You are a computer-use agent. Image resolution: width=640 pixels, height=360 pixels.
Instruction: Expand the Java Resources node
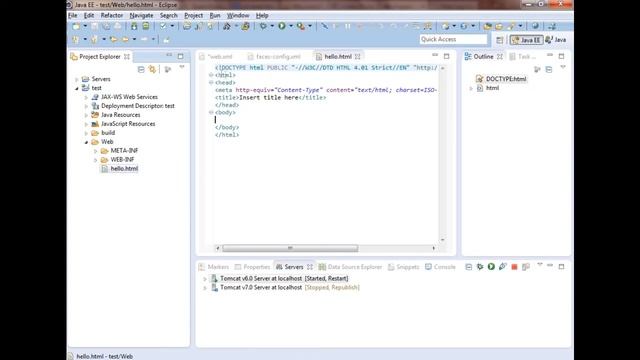tap(86, 115)
